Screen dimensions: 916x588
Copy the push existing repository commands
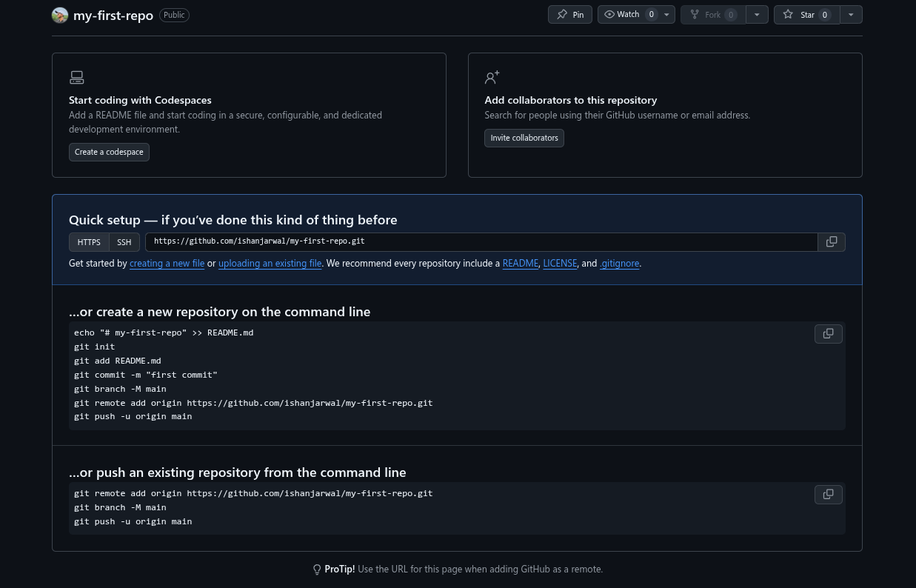(x=829, y=494)
